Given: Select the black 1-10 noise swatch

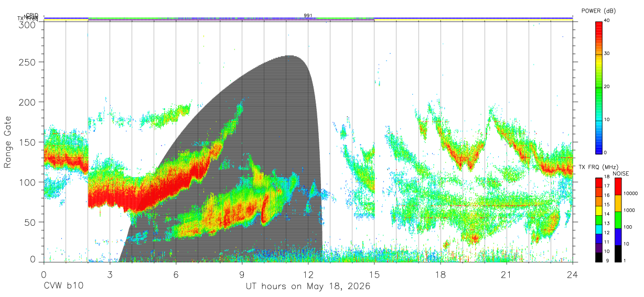Looking at the screenshot, I should (618, 253).
